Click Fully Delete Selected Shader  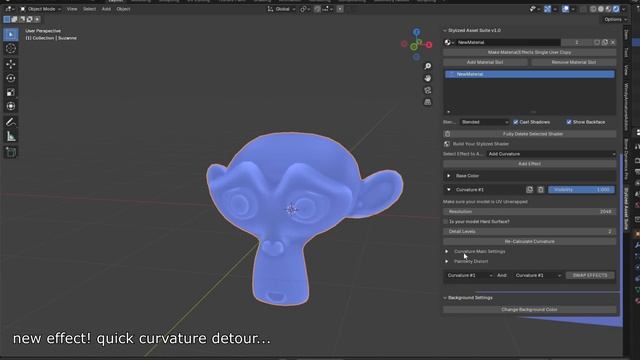(533, 134)
